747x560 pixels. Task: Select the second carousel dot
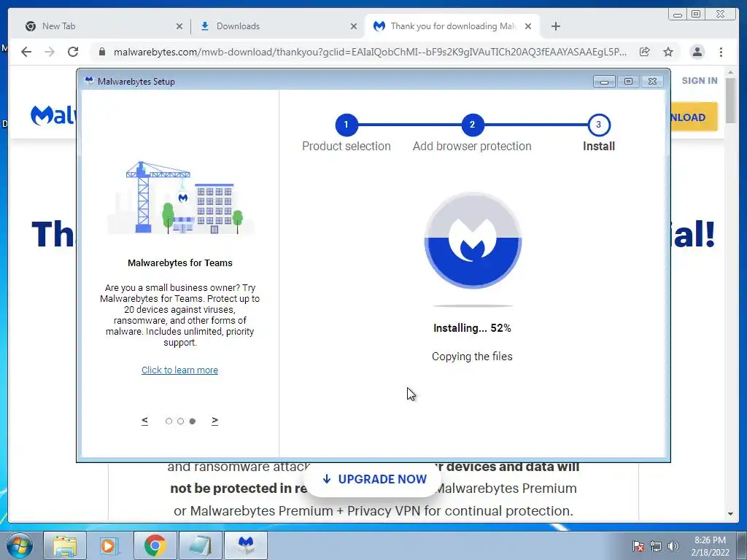click(x=181, y=421)
